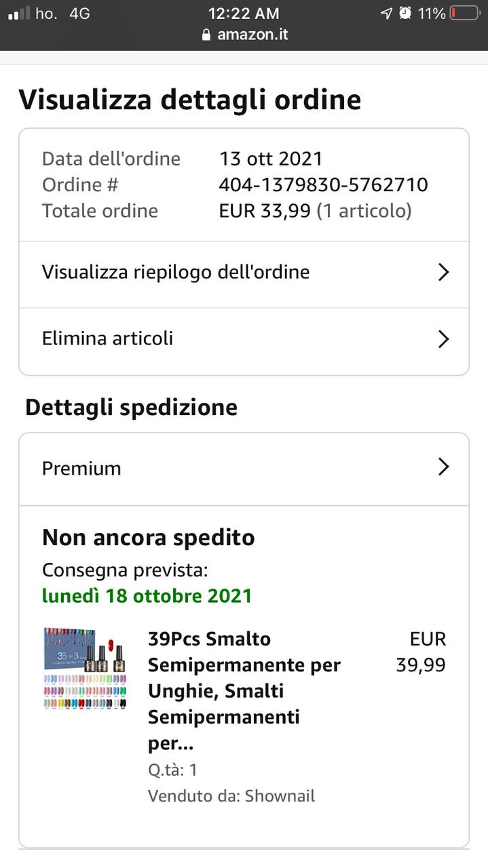
Task: Tap the battery icon in status bar
Action: (464, 13)
